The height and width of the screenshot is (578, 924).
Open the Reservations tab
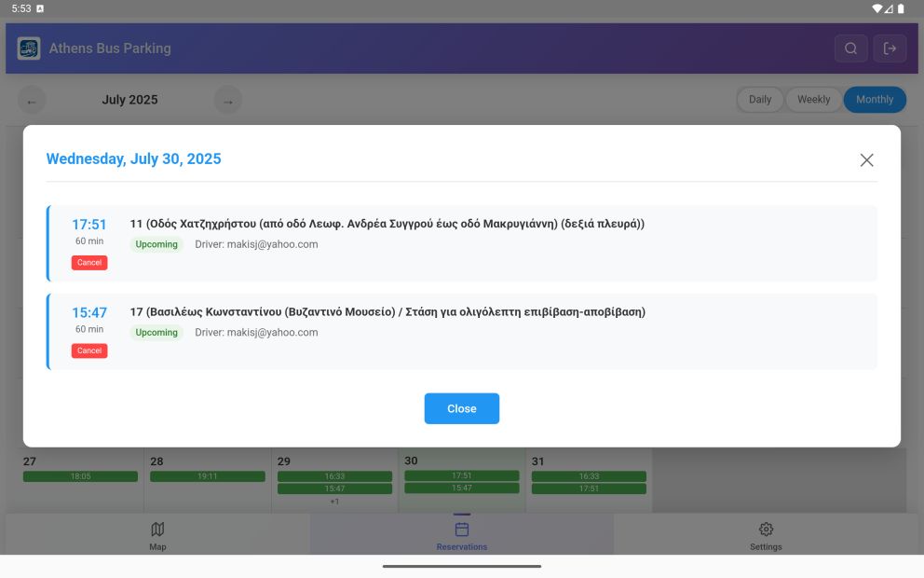pos(461,535)
